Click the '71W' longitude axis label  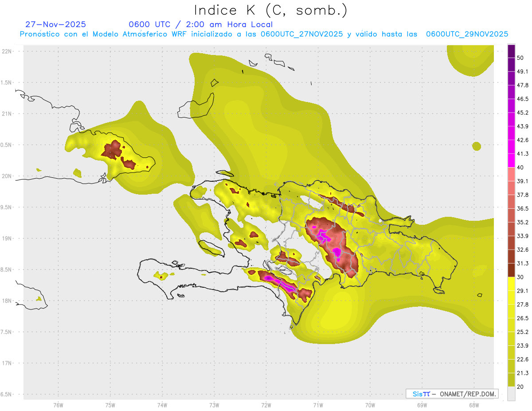click(318, 405)
